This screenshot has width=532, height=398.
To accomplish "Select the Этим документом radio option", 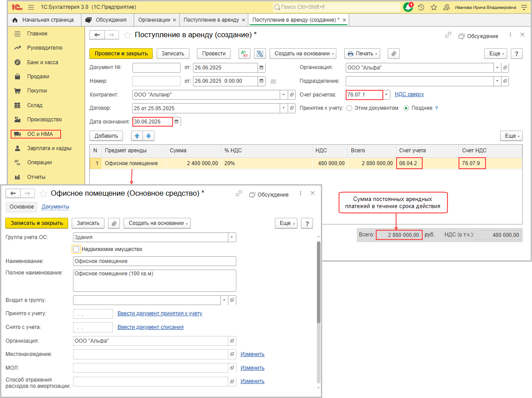I will (349, 108).
